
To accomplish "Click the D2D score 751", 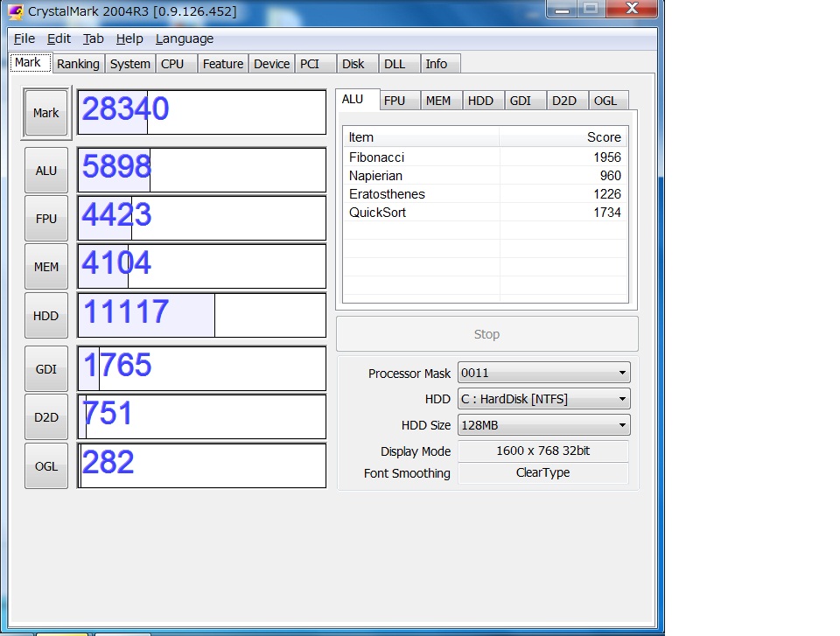I will 107,413.
